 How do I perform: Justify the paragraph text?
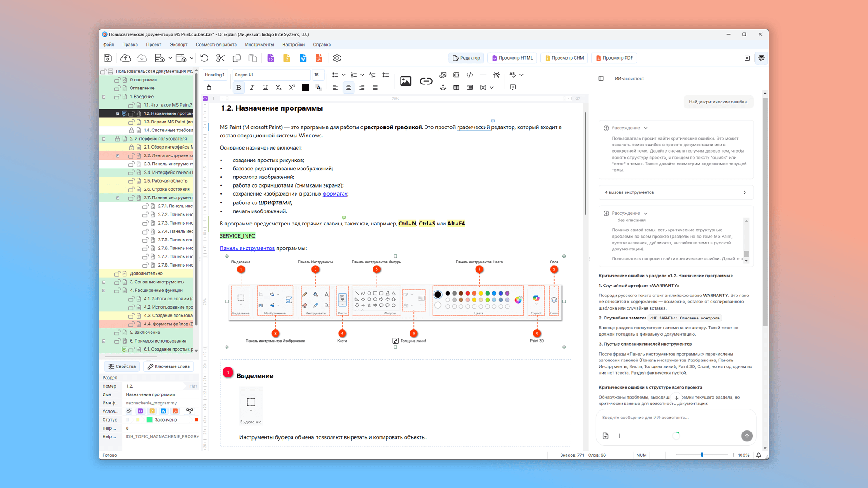point(375,88)
